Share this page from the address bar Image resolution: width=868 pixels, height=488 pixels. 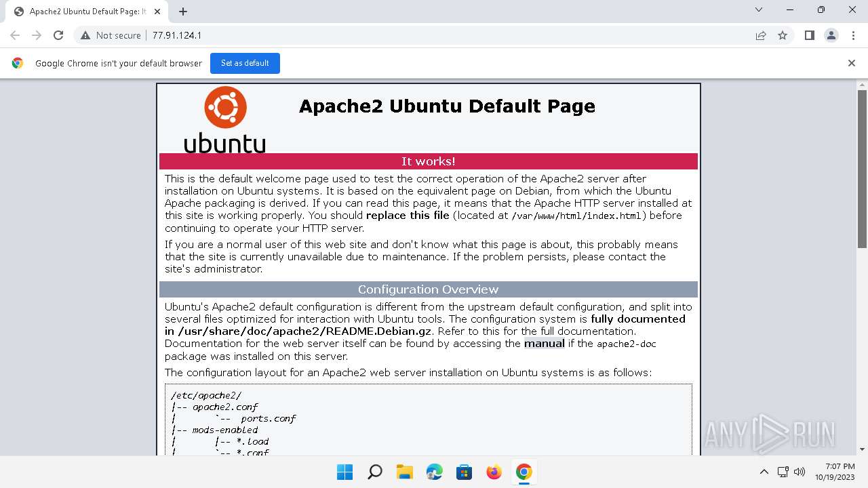pos(761,35)
